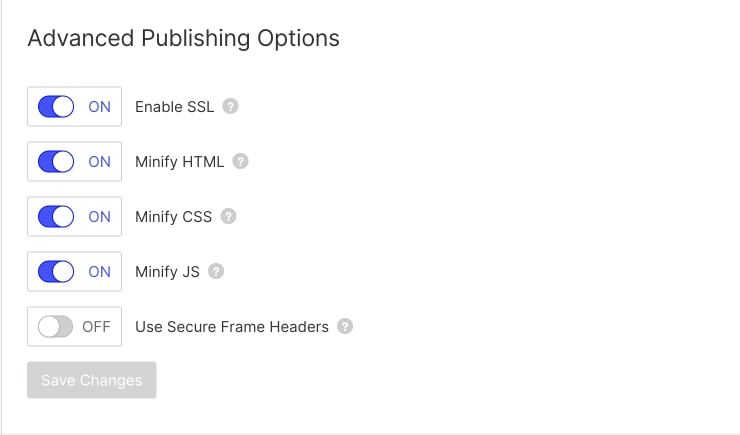Show help for the Minify CSS option

228,216
